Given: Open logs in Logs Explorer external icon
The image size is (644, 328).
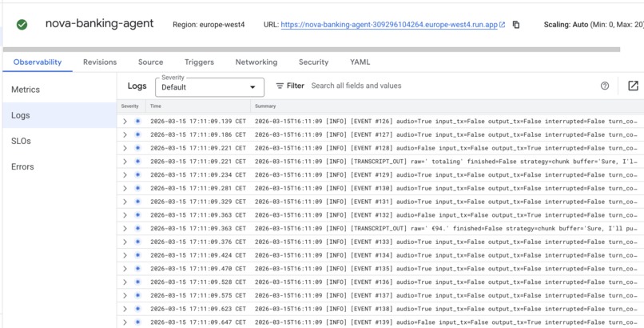Looking at the screenshot, I should point(633,86).
